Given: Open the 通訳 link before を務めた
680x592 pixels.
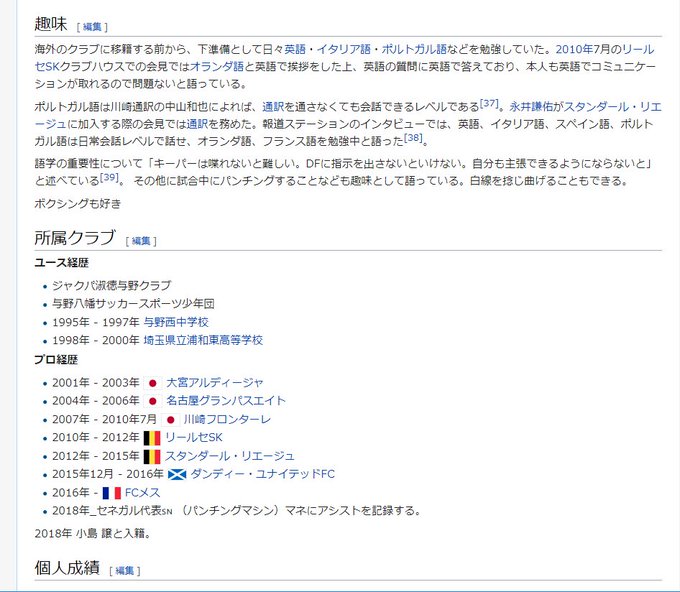Looking at the screenshot, I should (197, 124).
